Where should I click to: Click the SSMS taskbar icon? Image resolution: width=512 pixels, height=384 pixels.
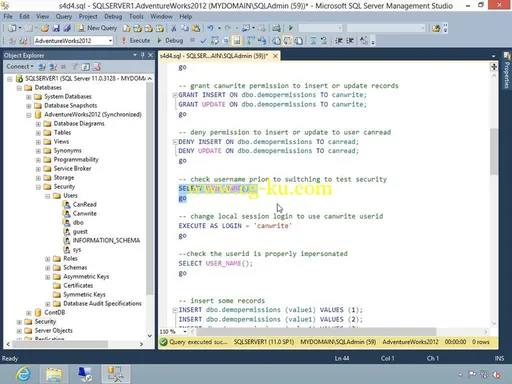[x=116, y=374]
